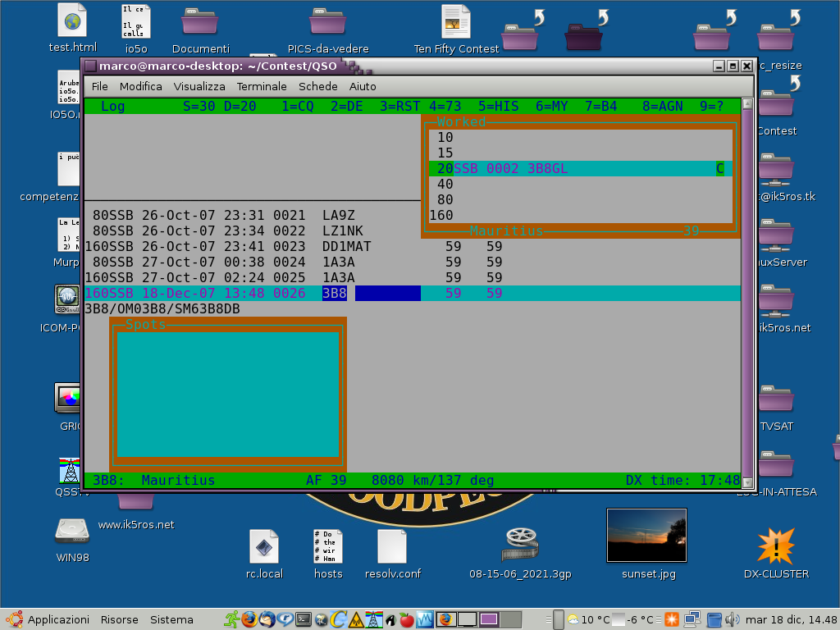
Task: Open the Visualizza menu
Action: [199, 86]
